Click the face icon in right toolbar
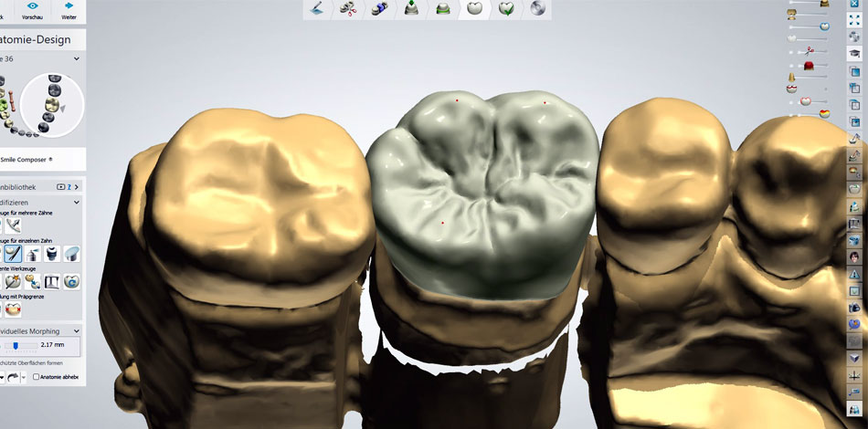Screen dimensions: 868x429 (854, 256)
